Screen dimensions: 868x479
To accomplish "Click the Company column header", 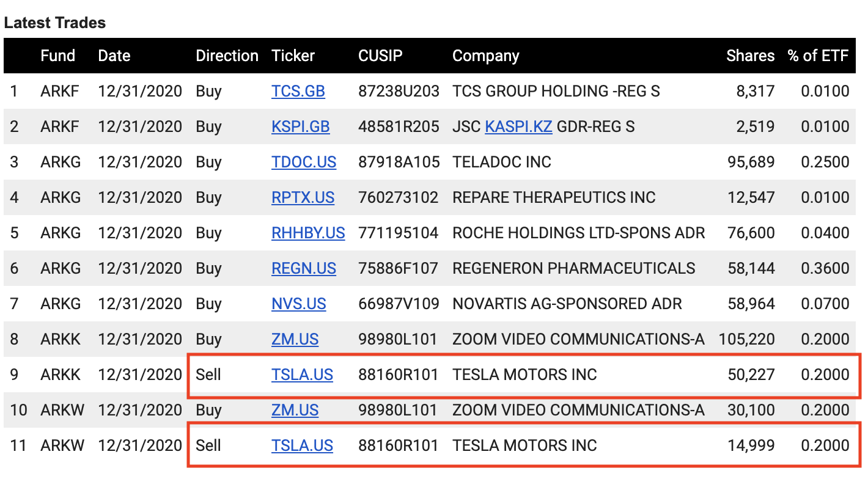I will click(x=486, y=56).
